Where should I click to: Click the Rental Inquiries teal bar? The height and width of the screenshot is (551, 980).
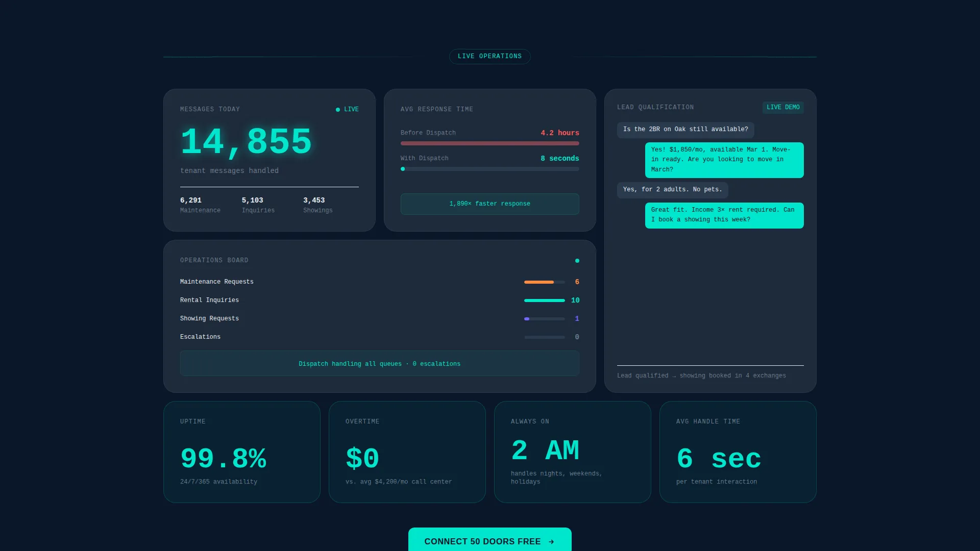[544, 300]
